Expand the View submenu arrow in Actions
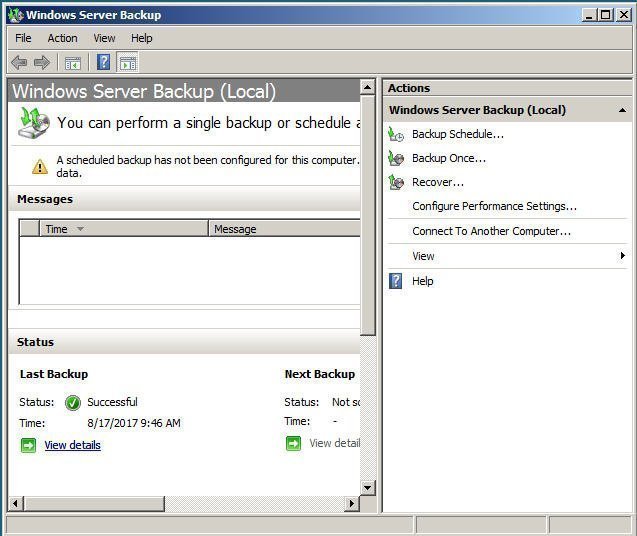 [622, 256]
